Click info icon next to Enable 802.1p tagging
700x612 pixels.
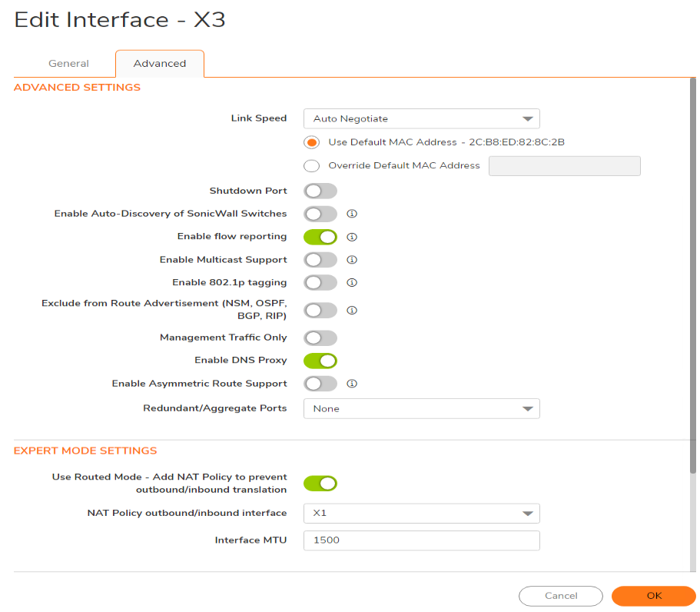[x=352, y=283]
